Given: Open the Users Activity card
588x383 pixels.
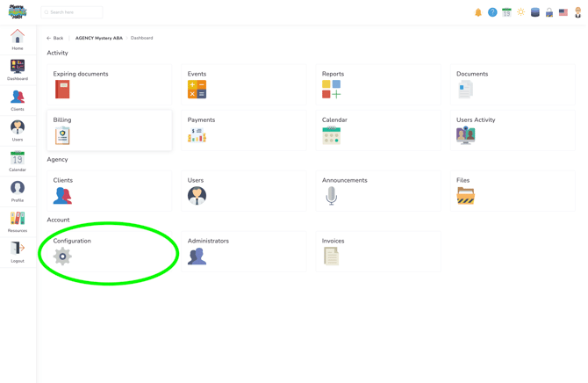Looking at the screenshot, I should [x=513, y=130].
